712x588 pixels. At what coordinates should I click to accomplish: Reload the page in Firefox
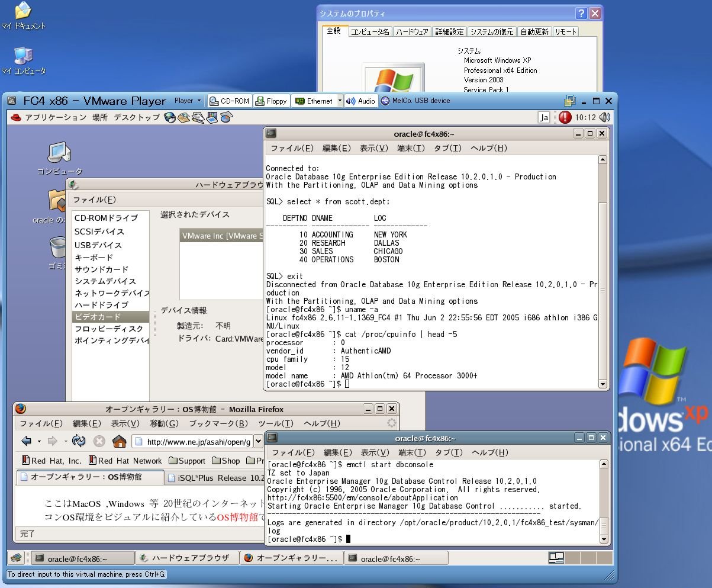point(78,441)
